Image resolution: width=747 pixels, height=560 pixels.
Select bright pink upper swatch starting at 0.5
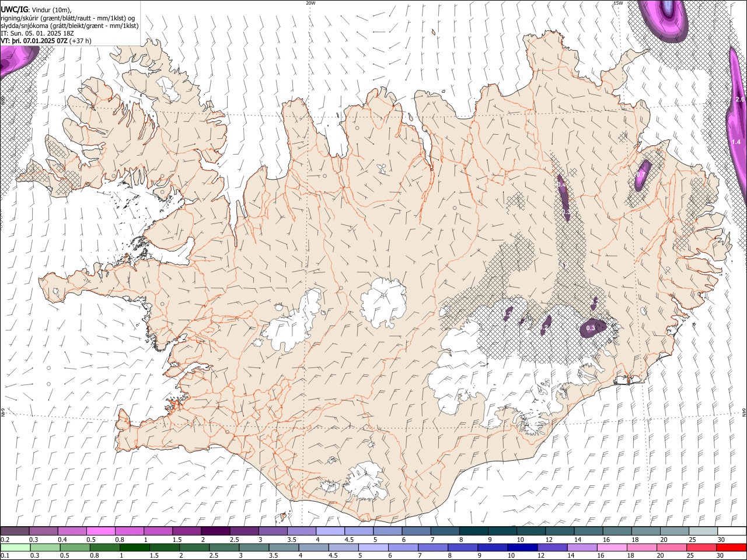[100, 531]
